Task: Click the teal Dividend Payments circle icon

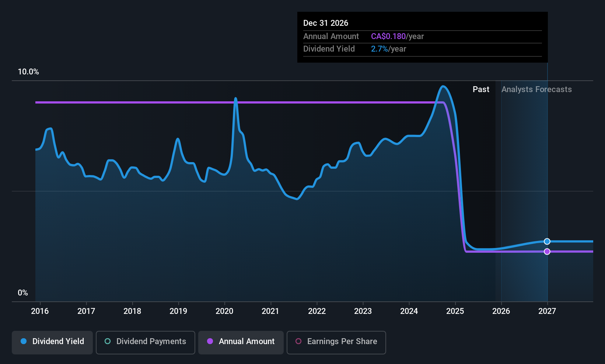Action: click(107, 342)
